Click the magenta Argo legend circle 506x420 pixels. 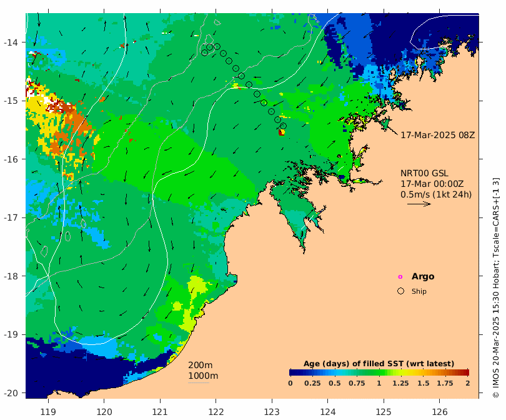click(400, 277)
